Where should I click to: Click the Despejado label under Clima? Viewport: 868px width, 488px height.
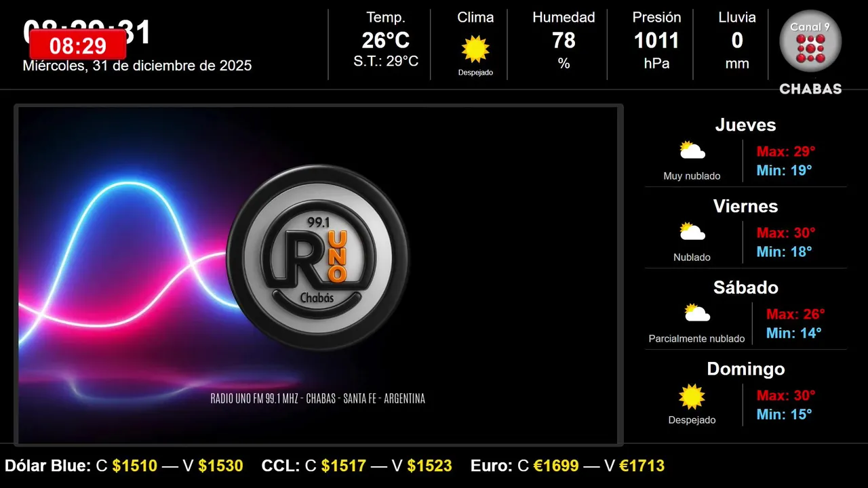click(x=475, y=73)
